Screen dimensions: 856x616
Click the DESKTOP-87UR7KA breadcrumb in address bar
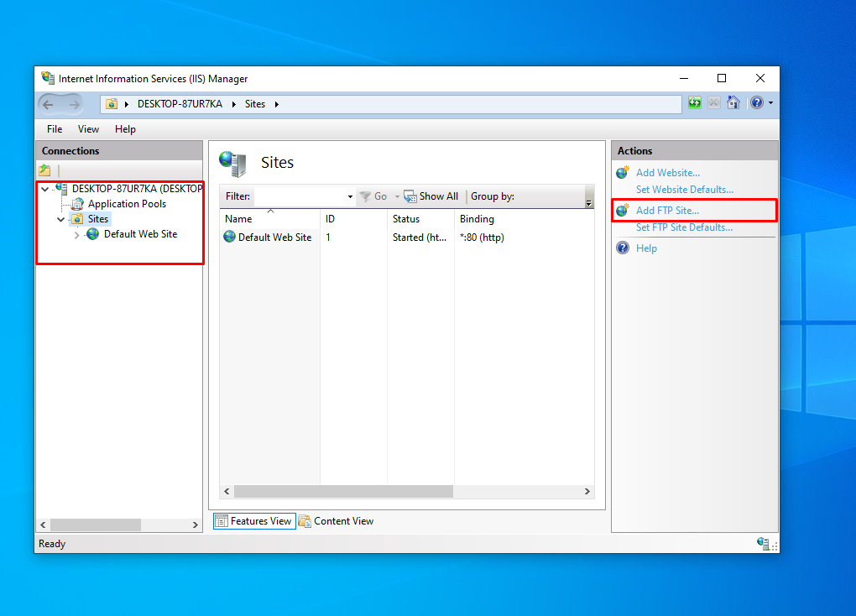pos(180,104)
